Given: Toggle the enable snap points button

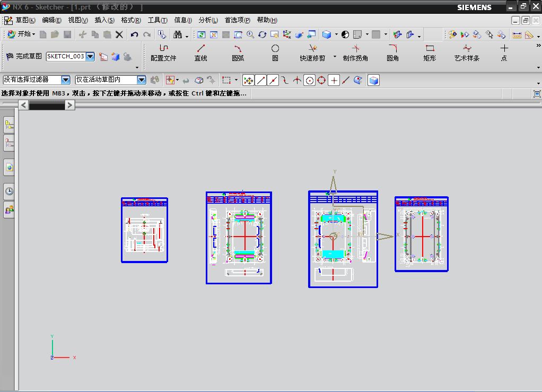Looking at the screenshot, I should click(x=248, y=81).
